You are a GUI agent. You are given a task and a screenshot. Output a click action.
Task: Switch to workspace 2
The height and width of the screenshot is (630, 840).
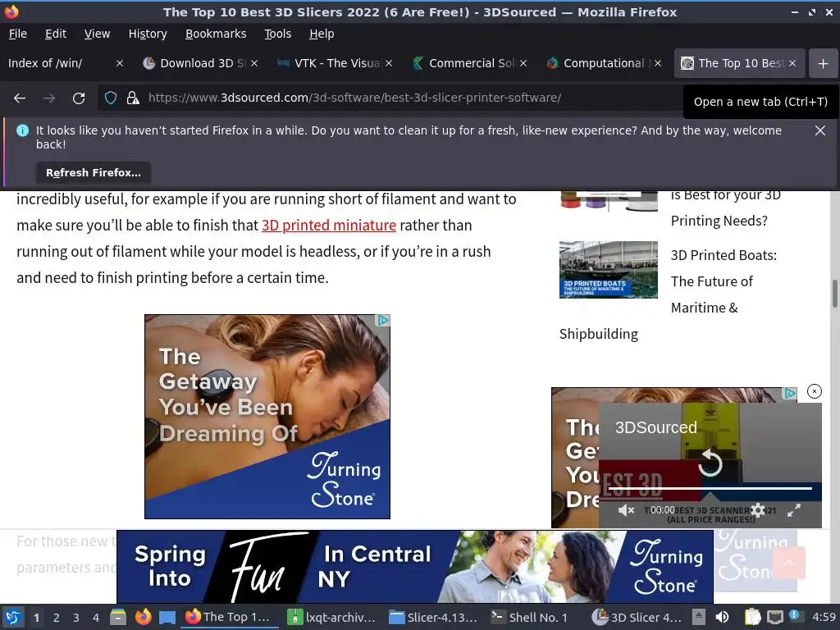click(x=57, y=618)
